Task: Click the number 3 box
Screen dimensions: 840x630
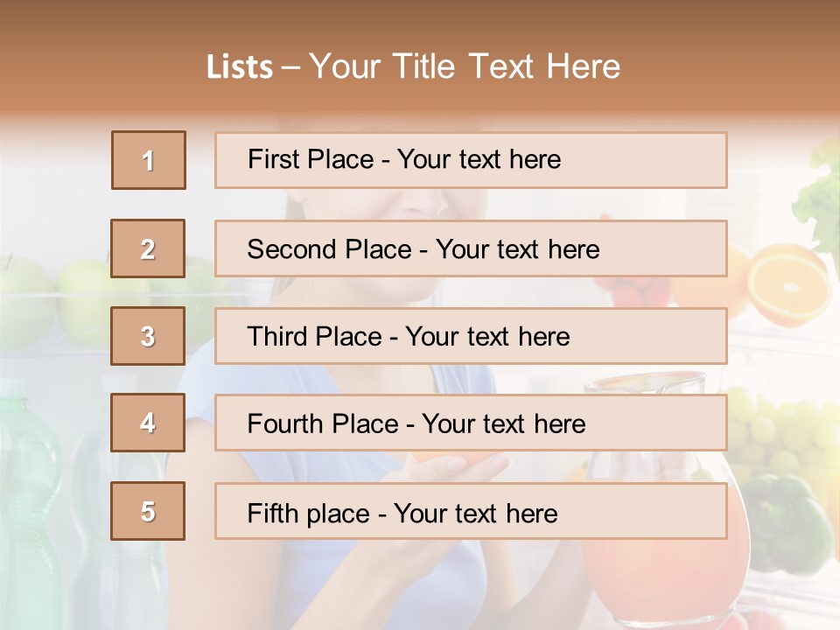Action: coord(148,336)
